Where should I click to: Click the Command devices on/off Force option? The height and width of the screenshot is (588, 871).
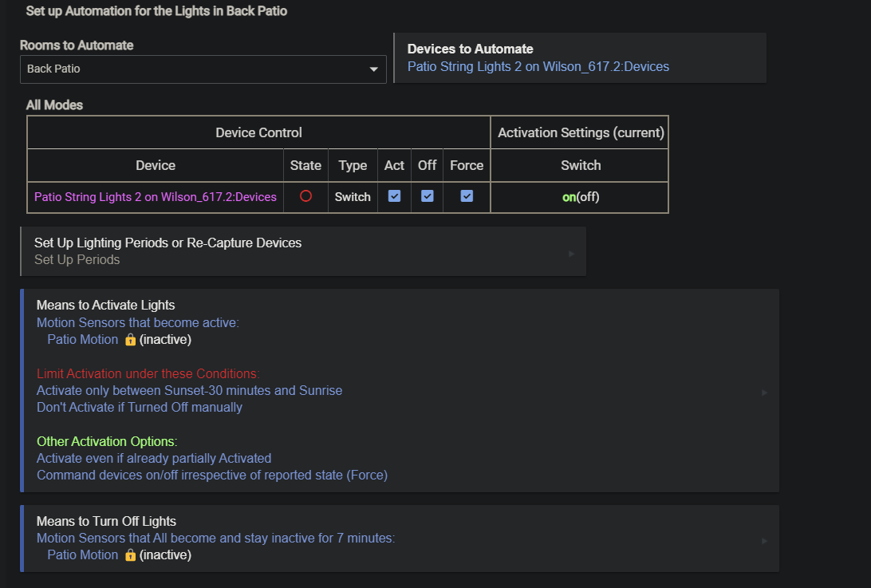(211, 476)
